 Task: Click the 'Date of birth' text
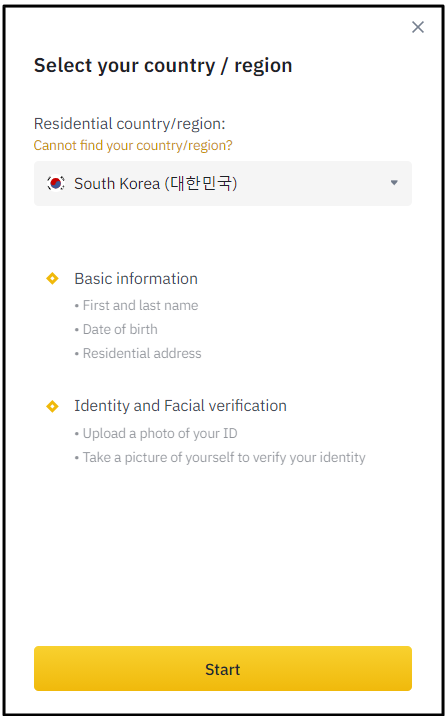(x=120, y=329)
